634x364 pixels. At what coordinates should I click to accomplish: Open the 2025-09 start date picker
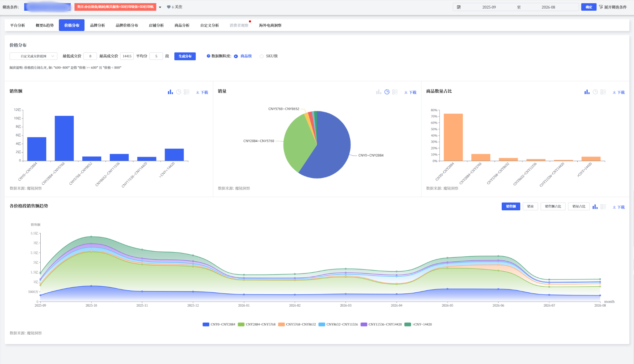[489, 7]
